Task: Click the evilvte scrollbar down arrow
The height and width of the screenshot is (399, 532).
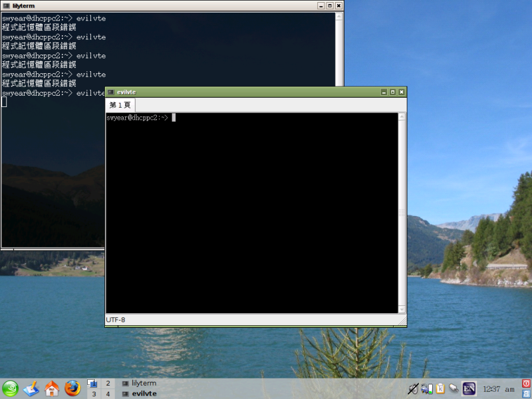Action: coord(402,309)
